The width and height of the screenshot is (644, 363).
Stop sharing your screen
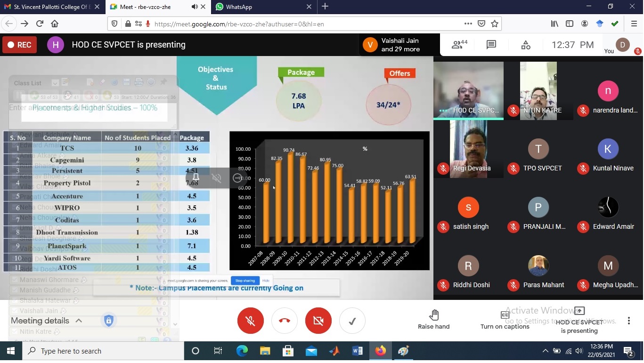coord(245,281)
